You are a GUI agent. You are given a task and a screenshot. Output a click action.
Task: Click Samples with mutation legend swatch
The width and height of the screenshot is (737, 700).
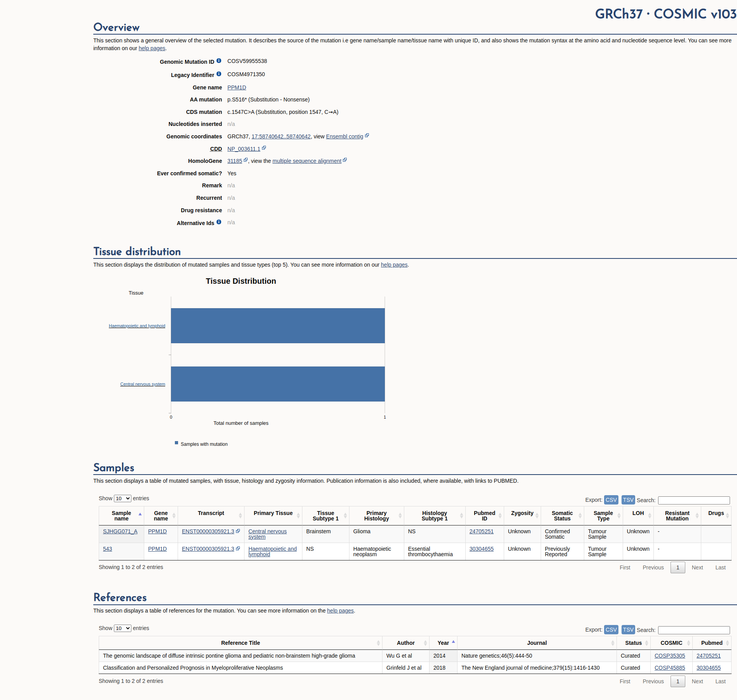pyautogui.click(x=176, y=443)
